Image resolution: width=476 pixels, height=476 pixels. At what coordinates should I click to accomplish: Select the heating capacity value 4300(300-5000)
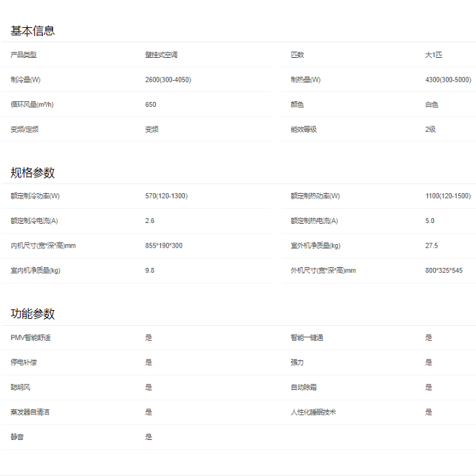(x=447, y=80)
